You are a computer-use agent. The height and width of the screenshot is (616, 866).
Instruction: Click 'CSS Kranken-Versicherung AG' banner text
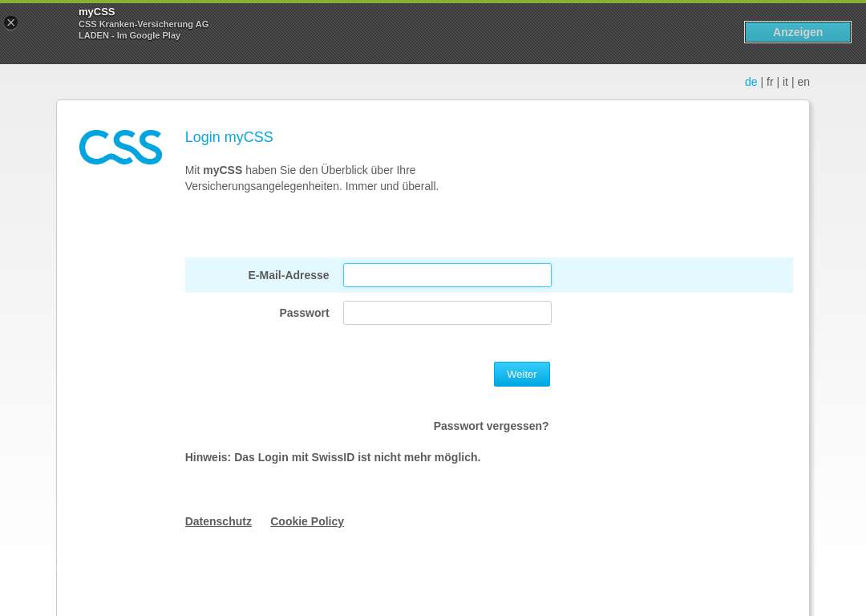(x=144, y=24)
